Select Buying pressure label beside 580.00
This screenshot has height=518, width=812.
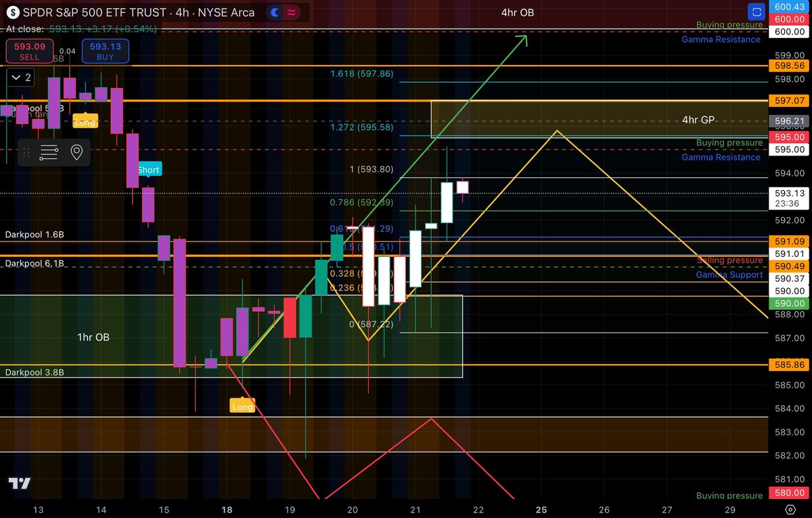pyautogui.click(x=729, y=496)
